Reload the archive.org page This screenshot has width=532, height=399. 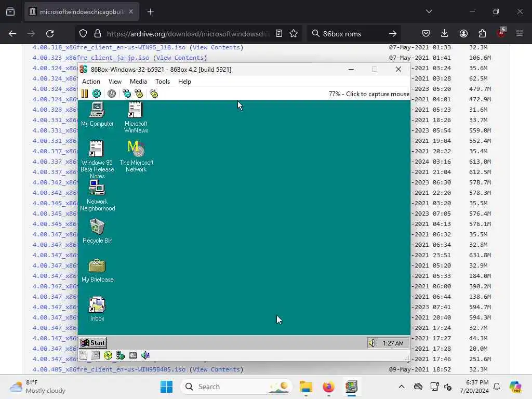[50, 34]
